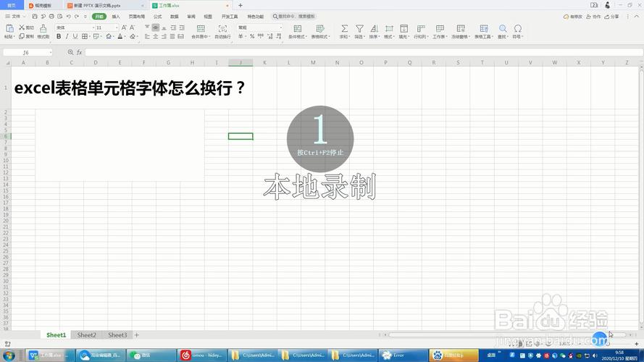Screen dimensions: 644x362
Task: Toggle align text right
Action: [164, 36]
